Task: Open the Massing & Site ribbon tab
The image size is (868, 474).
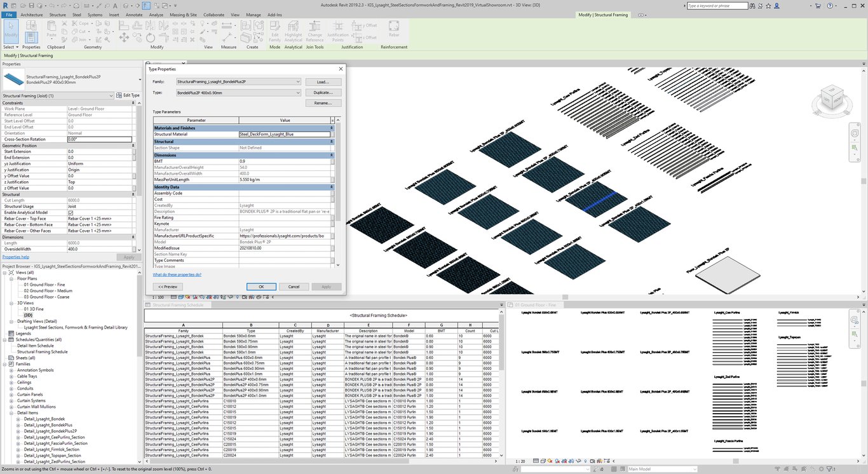Action: coord(184,15)
